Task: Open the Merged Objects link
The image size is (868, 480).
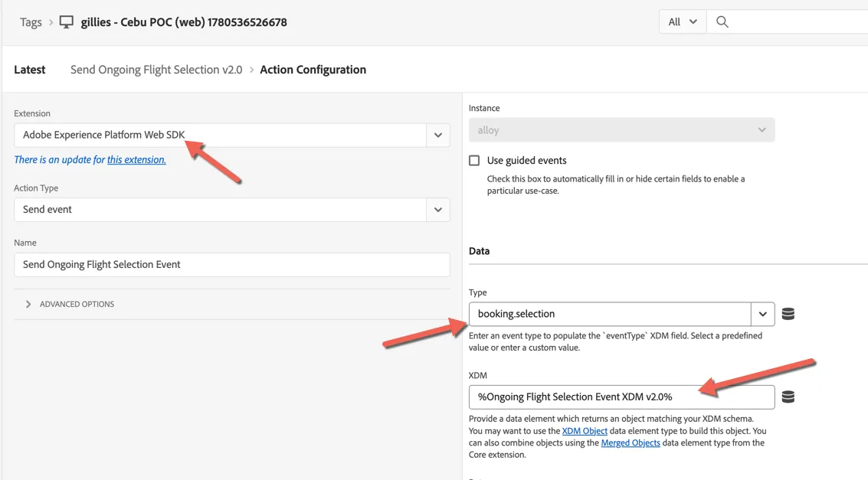Action: point(631,443)
